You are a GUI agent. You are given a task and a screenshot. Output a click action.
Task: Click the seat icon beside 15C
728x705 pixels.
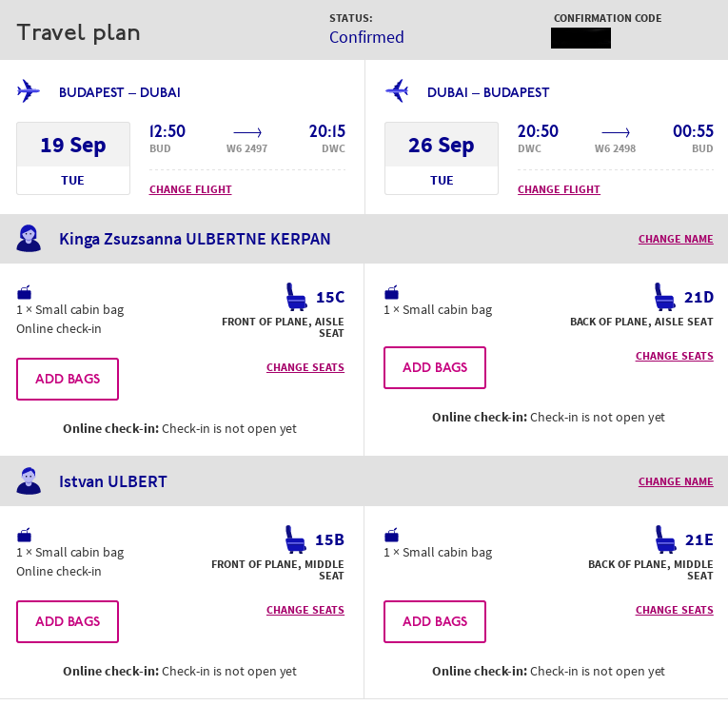[297, 297]
